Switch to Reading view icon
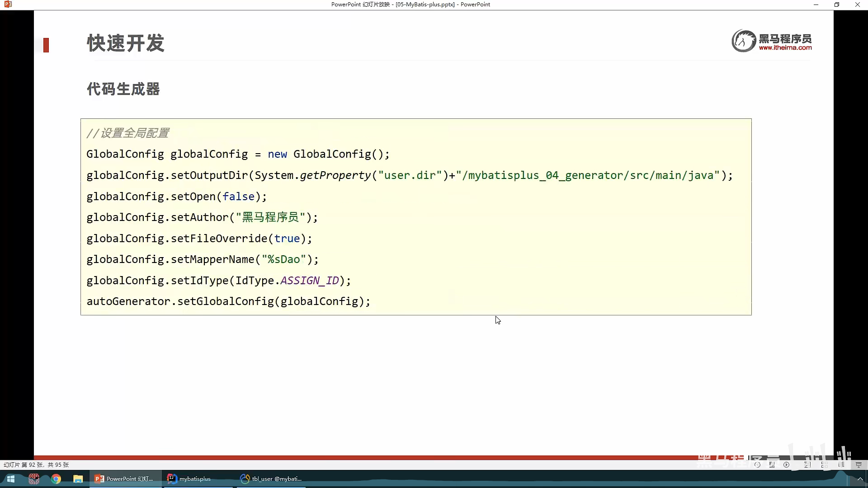 click(x=841, y=465)
